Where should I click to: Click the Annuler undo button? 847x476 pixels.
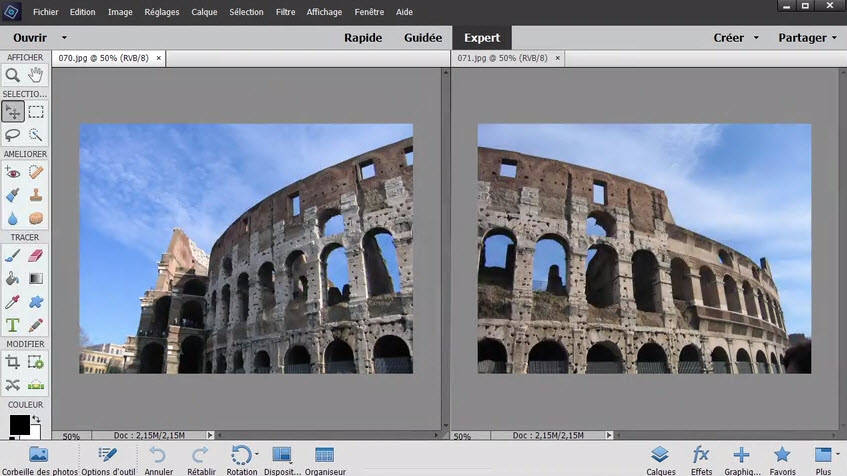158,461
